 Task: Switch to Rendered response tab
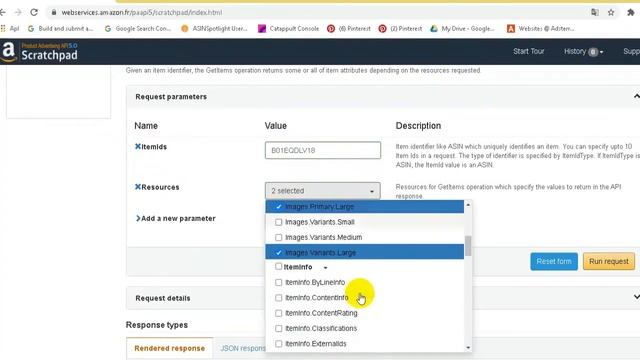tap(169, 348)
